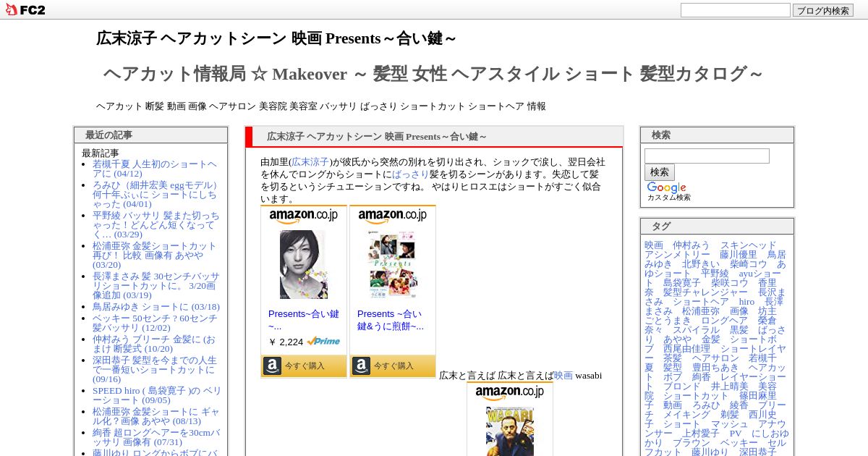Select the スパイラル tag
Viewport: 868px width, 456px height.
click(x=697, y=330)
